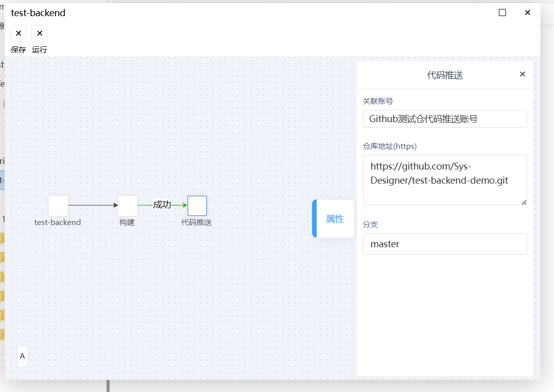Select the 构建 build node box
Screen dimensions: 554x392
pos(128,206)
